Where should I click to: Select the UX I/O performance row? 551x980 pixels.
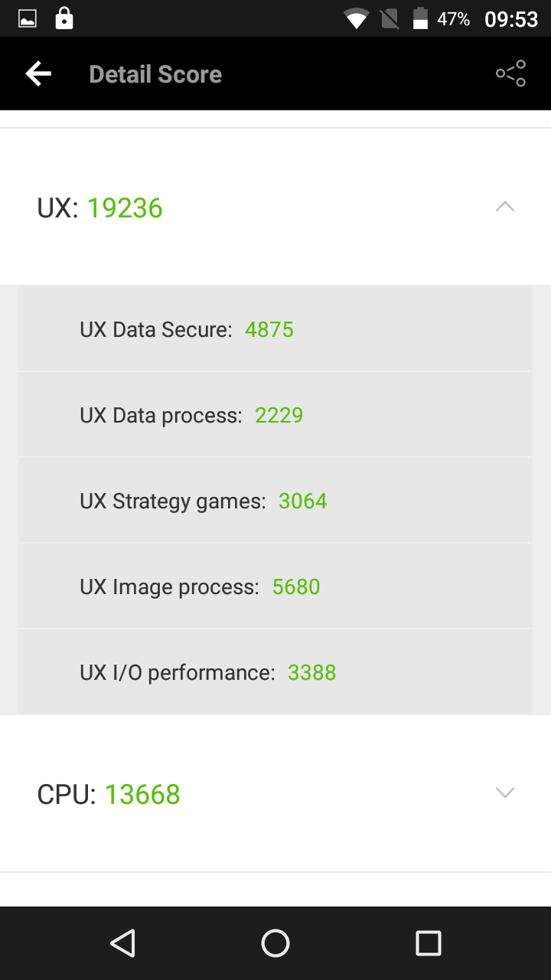pos(275,672)
